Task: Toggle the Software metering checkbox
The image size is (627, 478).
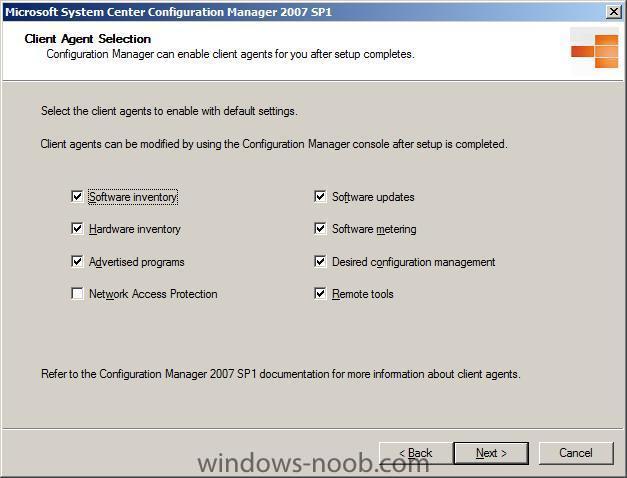Action: (320, 228)
